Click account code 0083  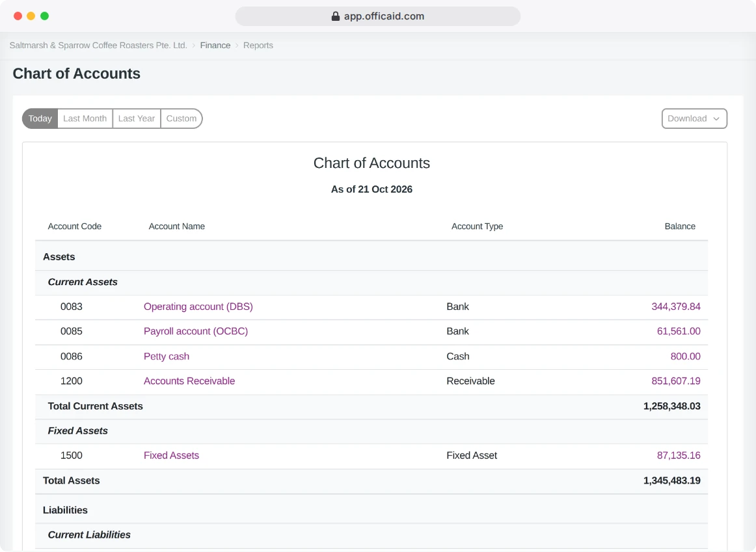72,307
